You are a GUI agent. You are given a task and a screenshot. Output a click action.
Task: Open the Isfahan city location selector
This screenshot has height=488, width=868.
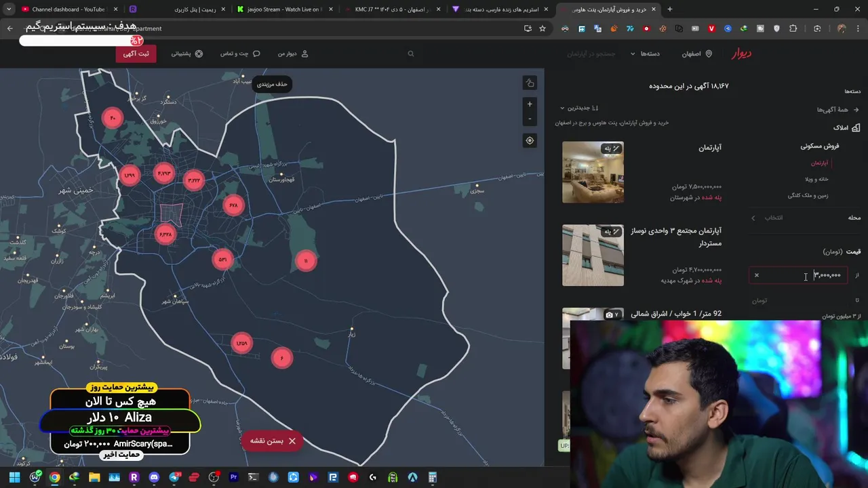pos(696,54)
